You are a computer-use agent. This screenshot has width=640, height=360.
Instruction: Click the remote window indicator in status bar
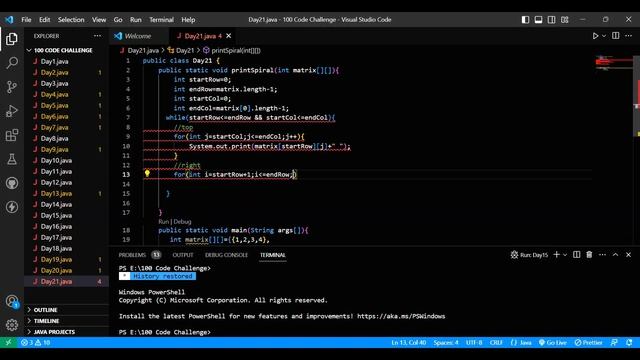point(8,342)
